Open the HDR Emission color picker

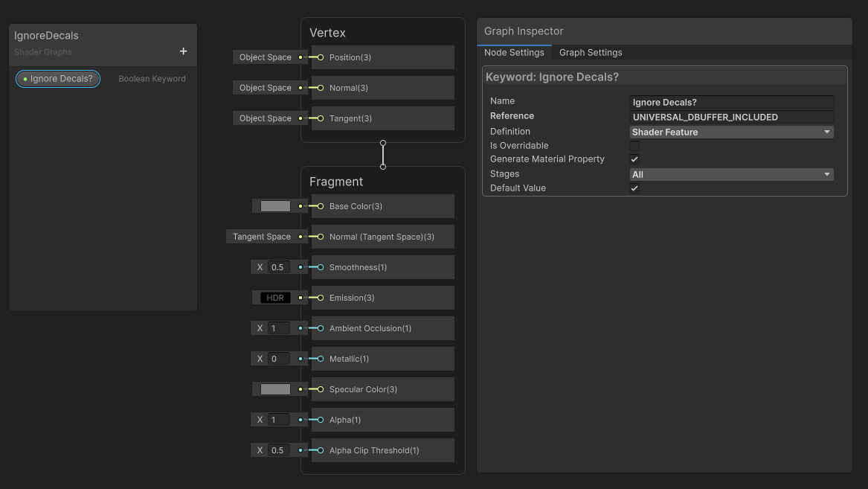pos(276,298)
